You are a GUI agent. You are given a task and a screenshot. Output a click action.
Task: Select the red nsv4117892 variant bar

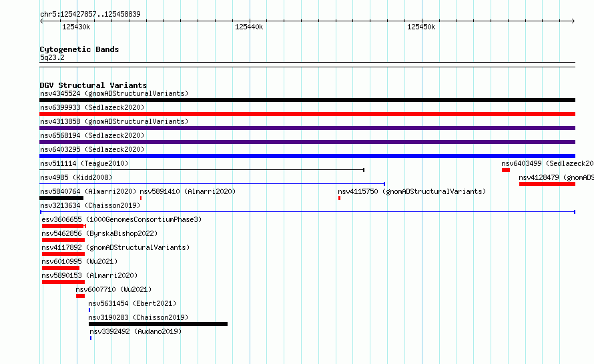63,254
